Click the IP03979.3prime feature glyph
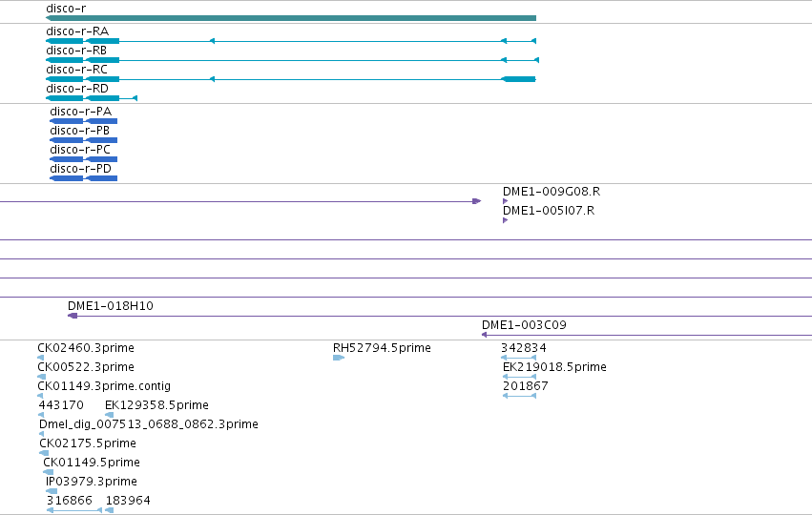The image size is (812, 515). (x=52, y=491)
